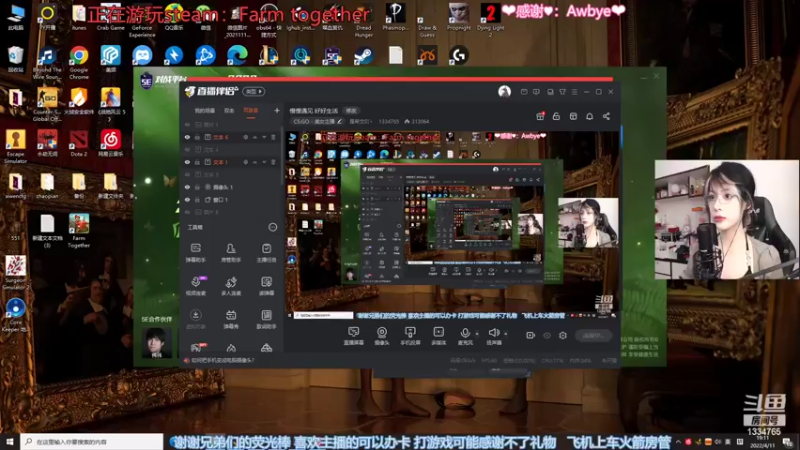Click the webcam overlay of the streamer
Image resolution: width=800 pixels, height=450 pixels.
pyautogui.click(x=726, y=219)
